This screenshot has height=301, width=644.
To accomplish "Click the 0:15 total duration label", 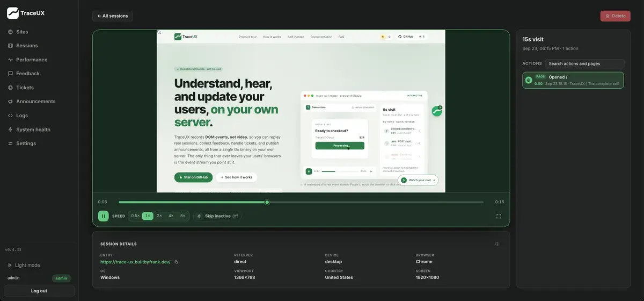I will (500, 202).
